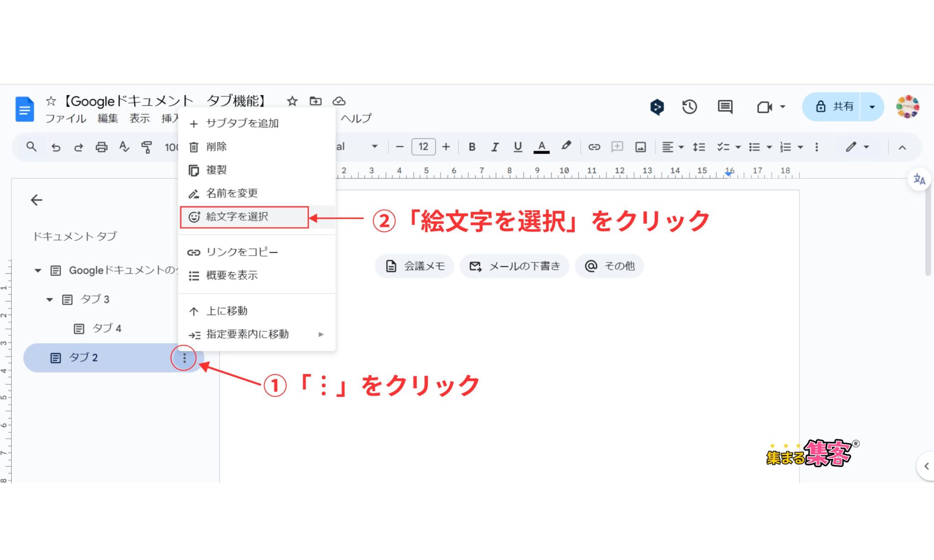Toggle italic formatting

coord(495,147)
